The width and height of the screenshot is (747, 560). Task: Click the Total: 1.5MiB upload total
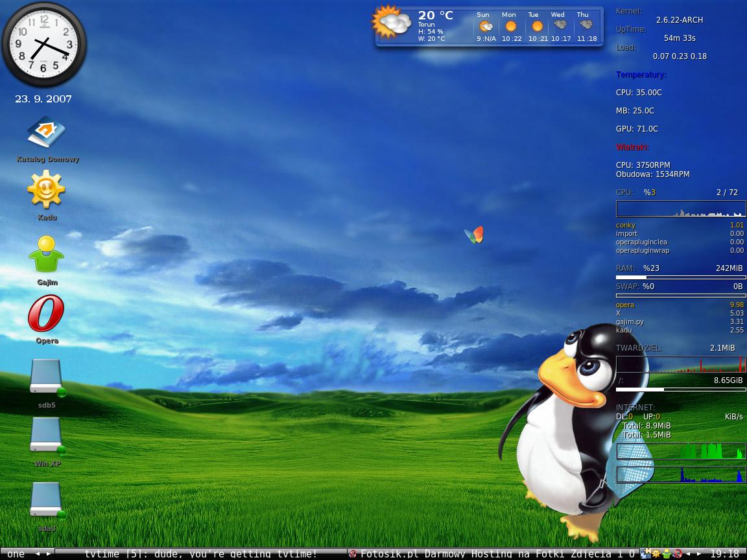click(646, 435)
